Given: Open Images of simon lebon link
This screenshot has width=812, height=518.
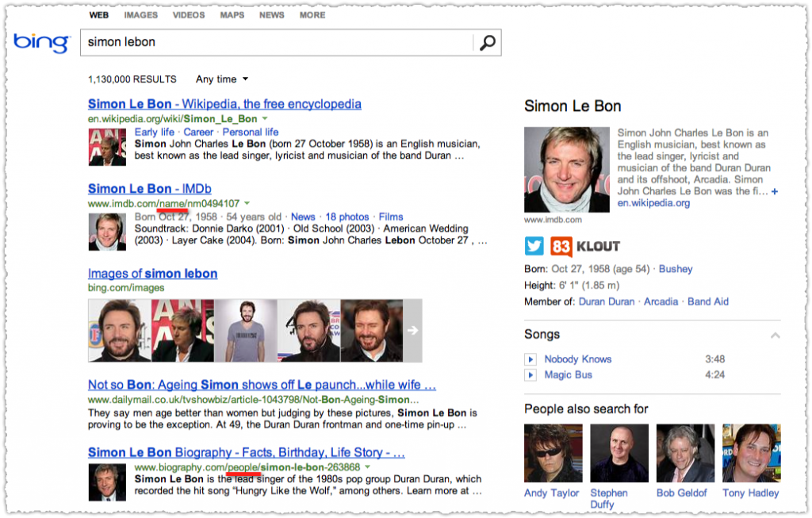Looking at the screenshot, I should point(153,274).
